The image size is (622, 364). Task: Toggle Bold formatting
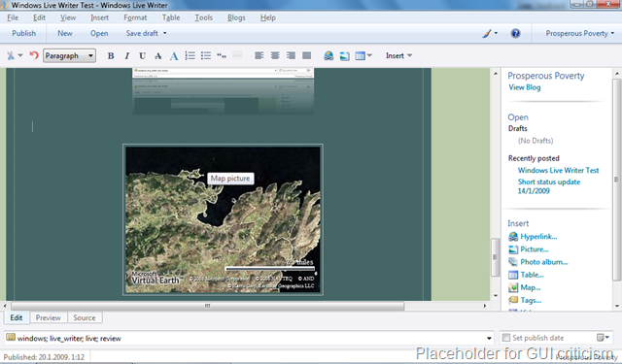111,56
